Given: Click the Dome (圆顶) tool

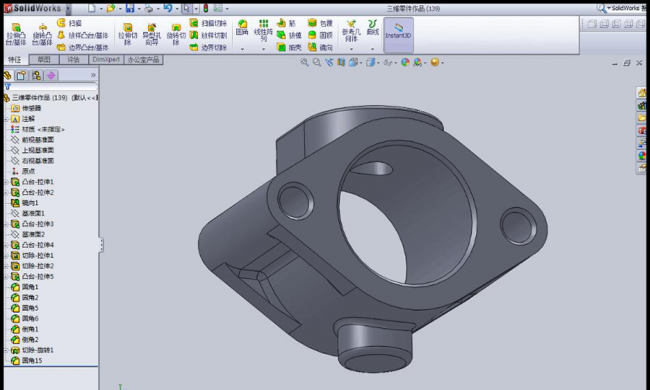Looking at the screenshot, I should point(320,35).
